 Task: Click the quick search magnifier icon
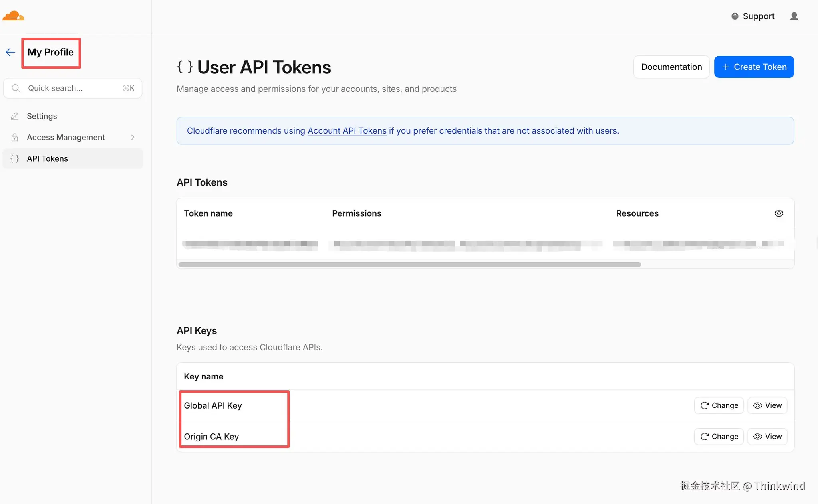[16, 88]
